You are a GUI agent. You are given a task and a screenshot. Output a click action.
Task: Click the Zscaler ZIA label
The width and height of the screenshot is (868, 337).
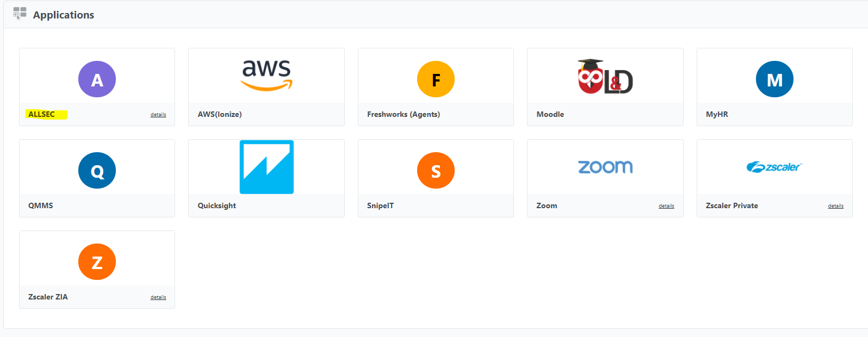click(x=48, y=297)
